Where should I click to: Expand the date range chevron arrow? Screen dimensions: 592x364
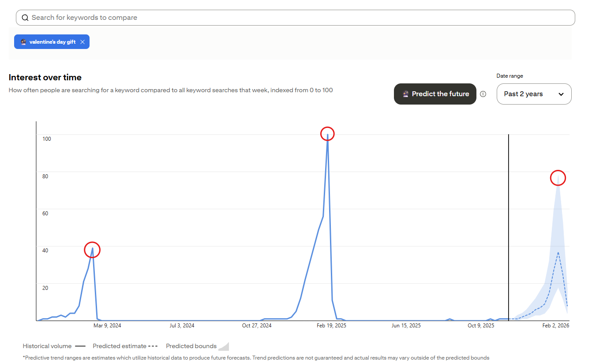point(561,94)
